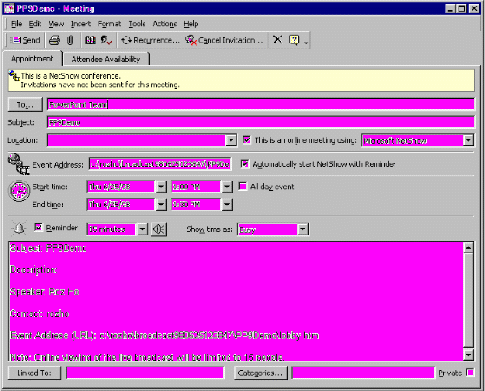Click the To... button

(x=25, y=105)
